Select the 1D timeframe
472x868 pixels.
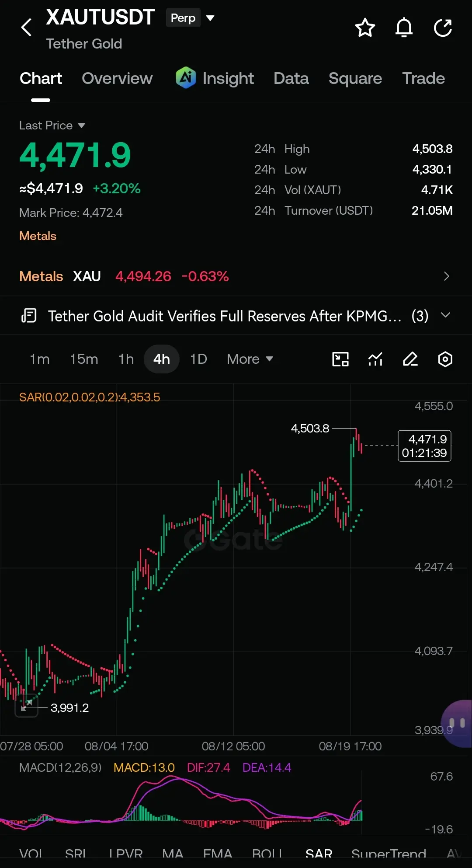click(x=198, y=359)
